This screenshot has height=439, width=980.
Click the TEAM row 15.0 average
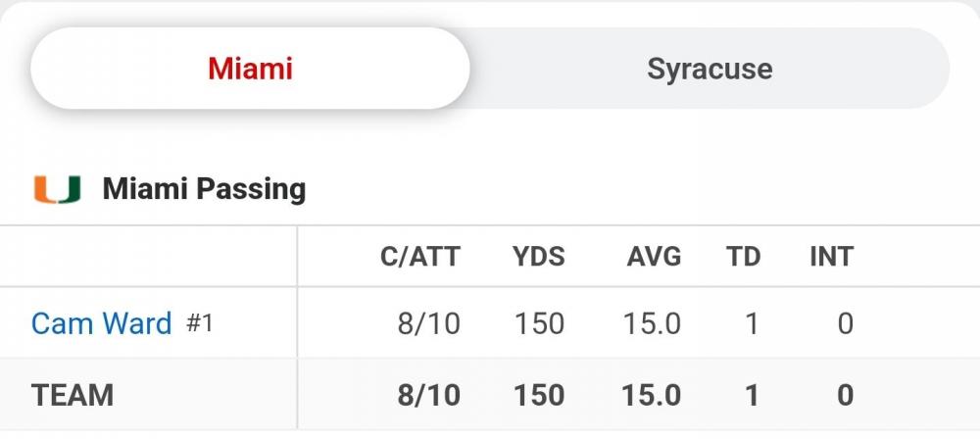tap(651, 395)
